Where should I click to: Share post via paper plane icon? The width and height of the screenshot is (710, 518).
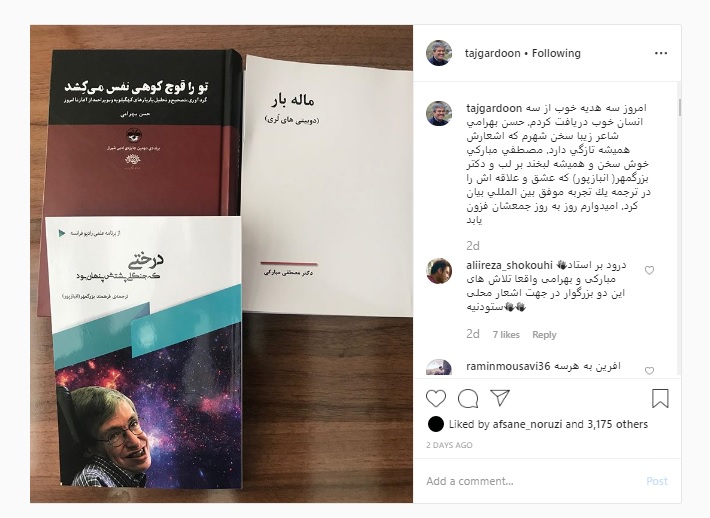500,398
